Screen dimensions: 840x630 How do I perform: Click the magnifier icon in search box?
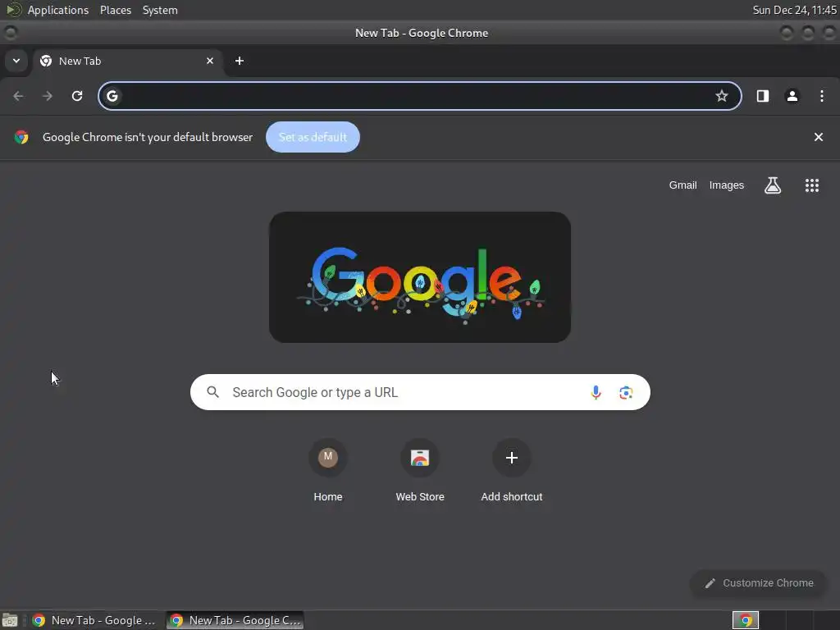pyautogui.click(x=212, y=392)
